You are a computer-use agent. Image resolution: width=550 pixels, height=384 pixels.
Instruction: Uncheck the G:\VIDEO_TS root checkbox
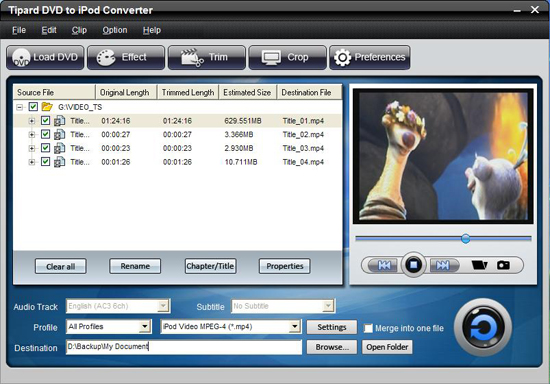click(x=33, y=107)
